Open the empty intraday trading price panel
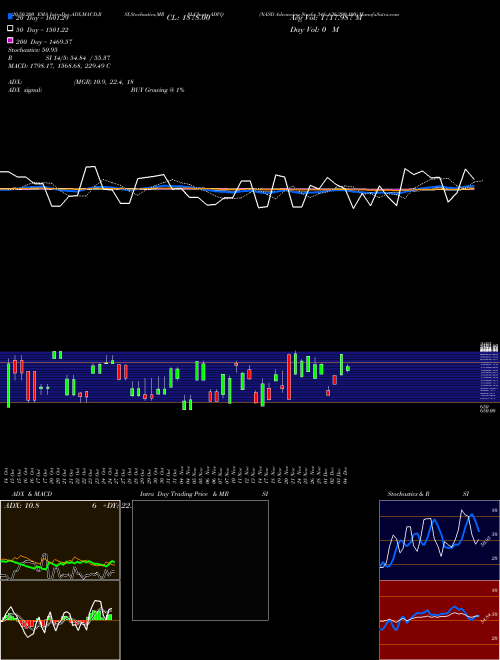The width and height of the screenshot is (500, 660). pyautogui.click(x=200, y=560)
